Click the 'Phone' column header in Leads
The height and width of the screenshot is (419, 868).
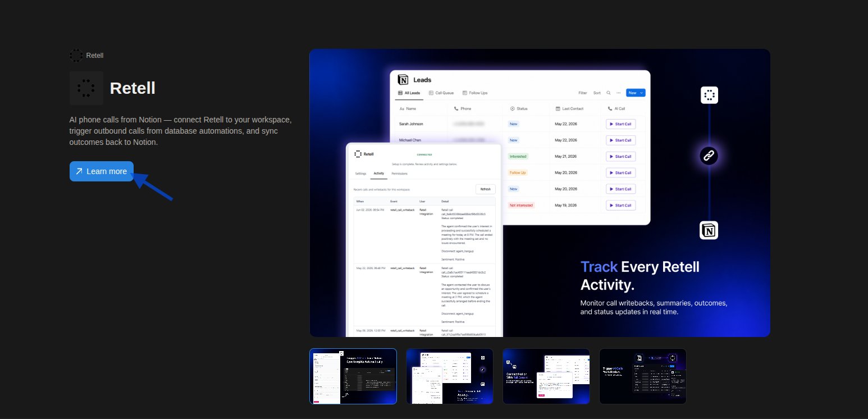463,108
